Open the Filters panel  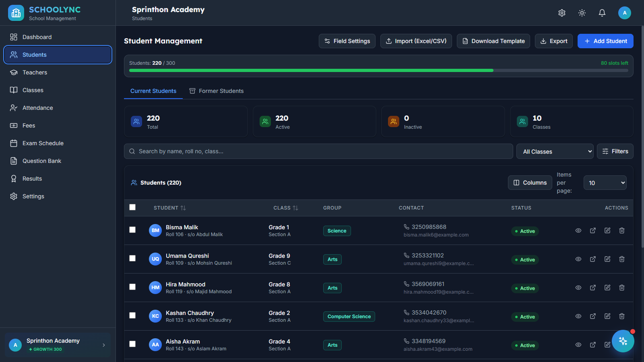[615, 151]
